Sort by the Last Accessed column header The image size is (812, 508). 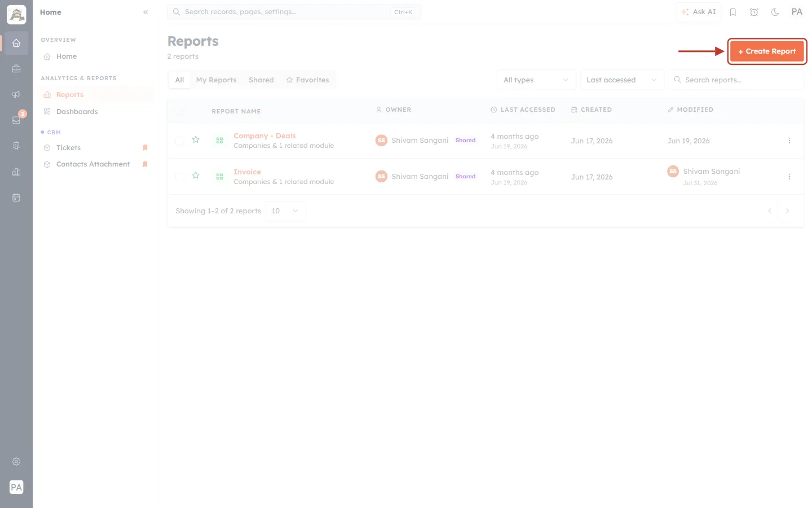[x=523, y=110]
